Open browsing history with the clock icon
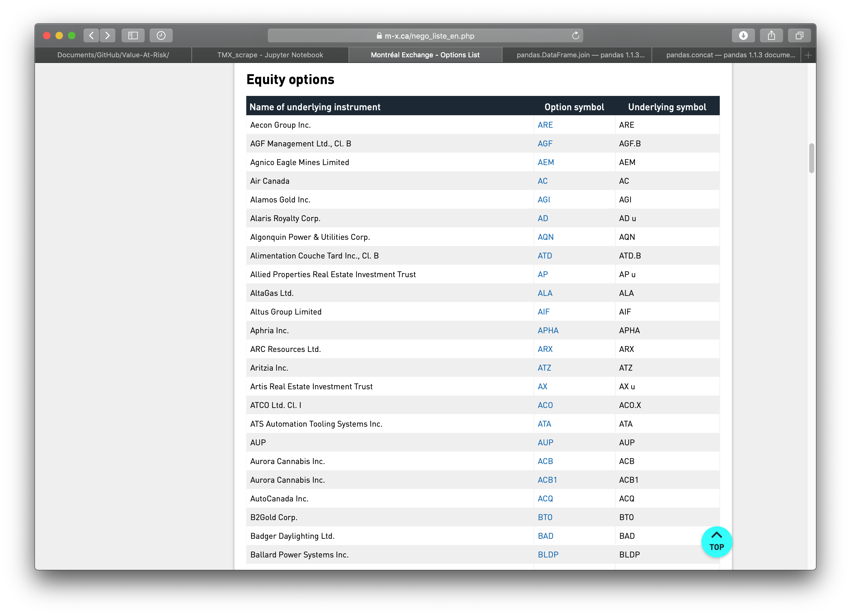The height and width of the screenshot is (616, 851). [161, 35]
